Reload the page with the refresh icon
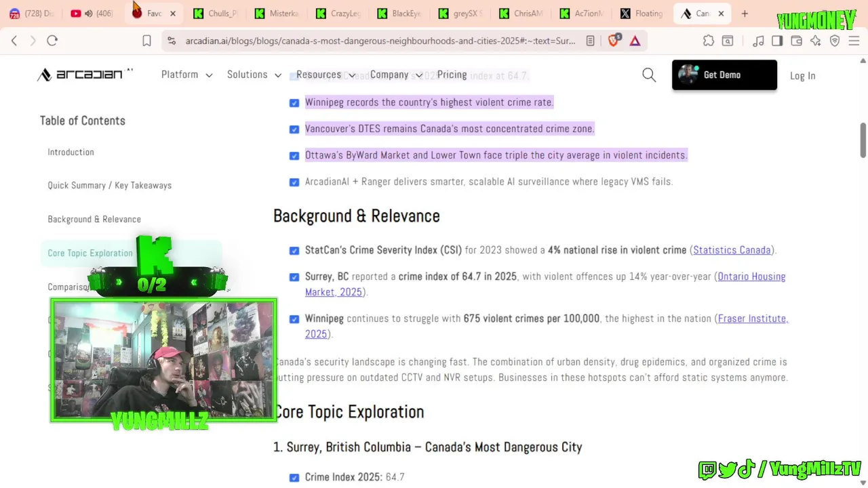The image size is (868, 488). click(52, 41)
